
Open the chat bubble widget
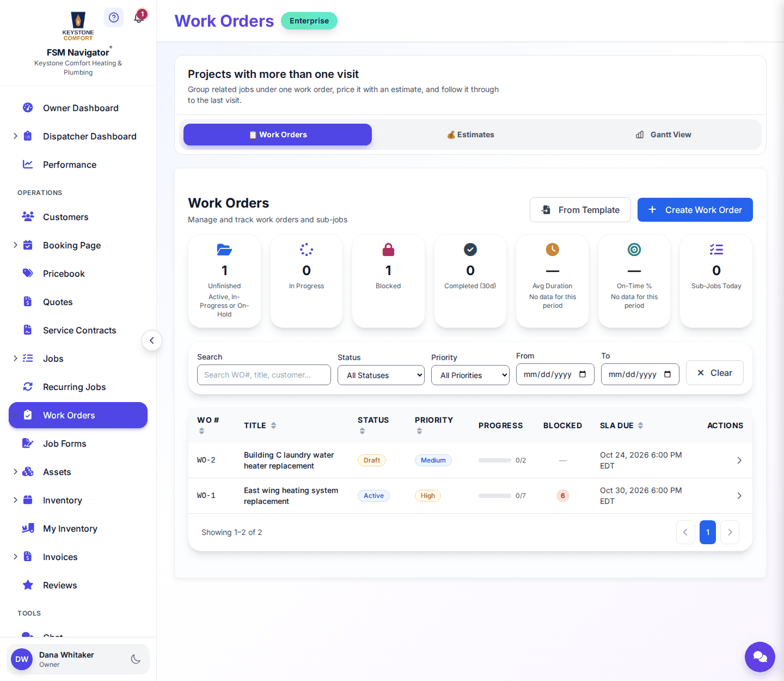(x=760, y=657)
